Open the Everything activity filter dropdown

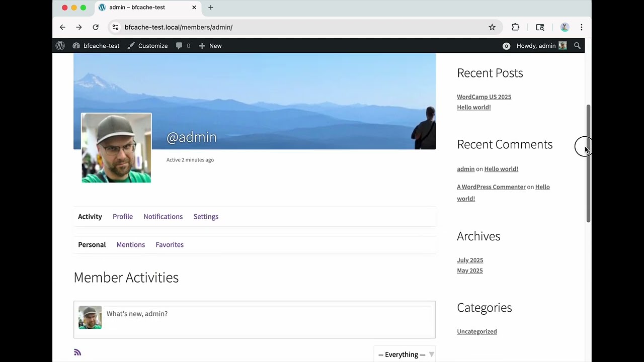[x=405, y=354]
